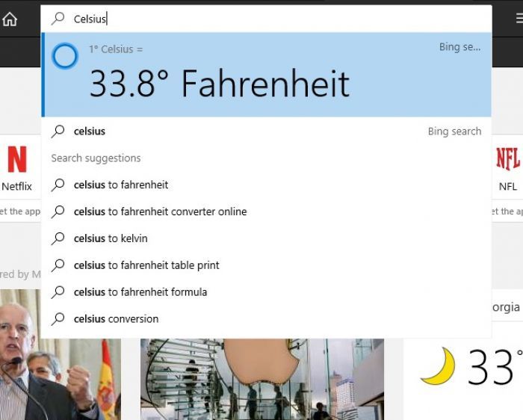
Task: Click the moon weather icon
Action: pyautogui.click(x=439, y=366)
